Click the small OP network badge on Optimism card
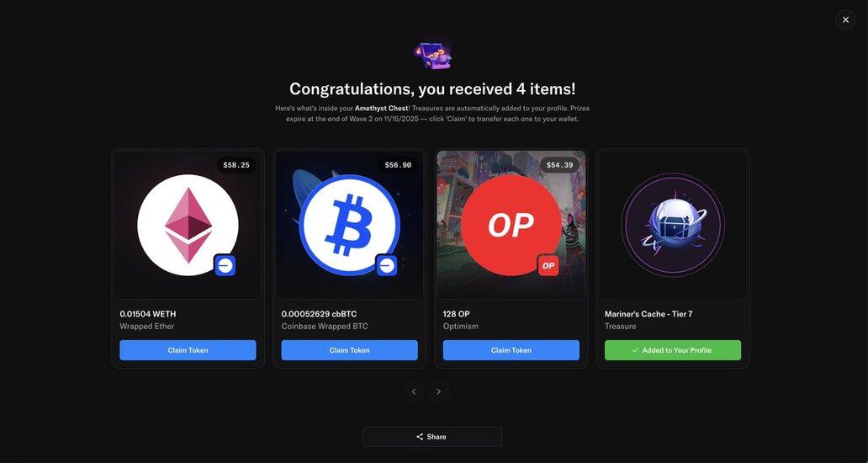The image size is (868, 463). point(548,266)
